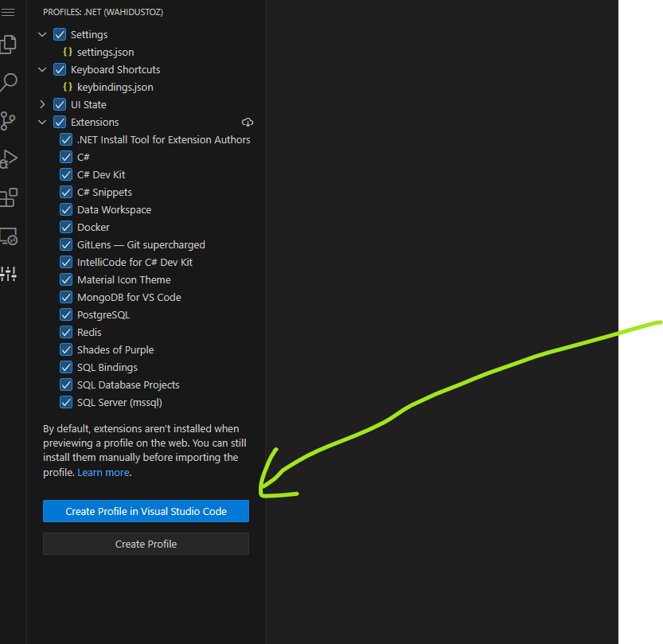The image size is (663, 644).
Task: Open the Search view icon
Action: pyautogui.click(x=9, y=83)
